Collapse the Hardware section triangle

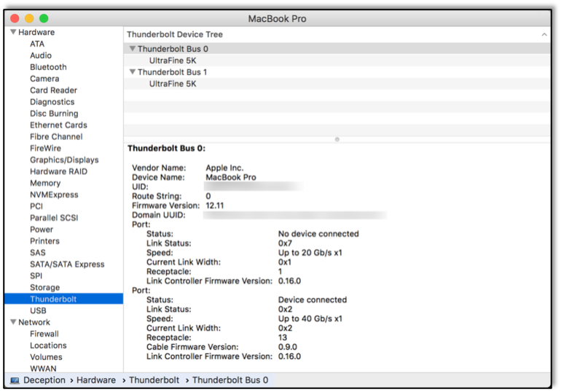click(13, 32)
